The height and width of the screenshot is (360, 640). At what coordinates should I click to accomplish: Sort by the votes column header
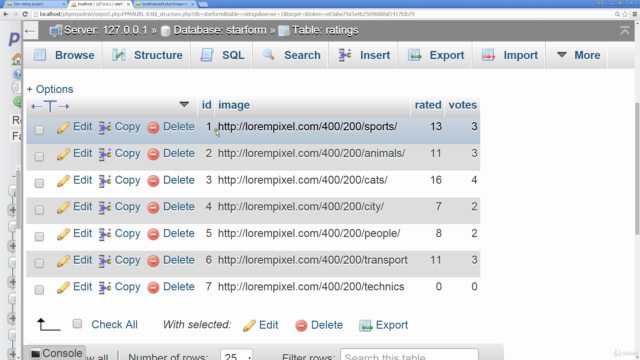[462, 105]
